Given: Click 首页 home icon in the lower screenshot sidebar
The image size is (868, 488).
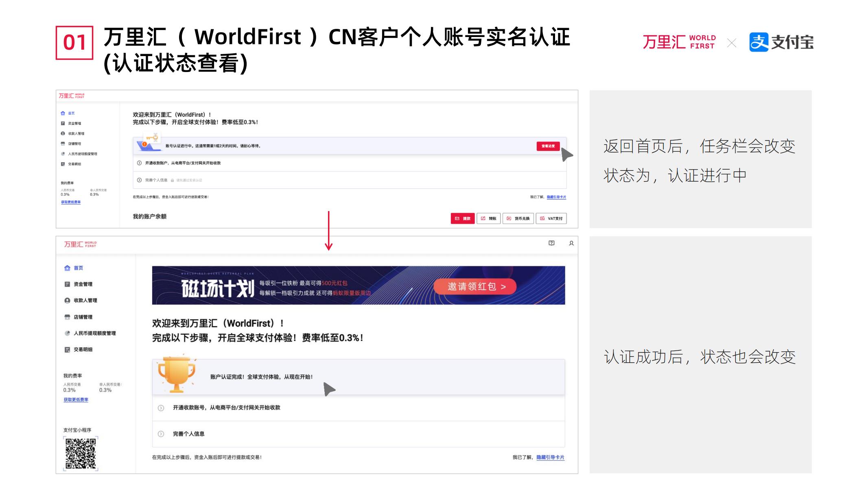Looking at the screenshot, I should coord(67,268).
